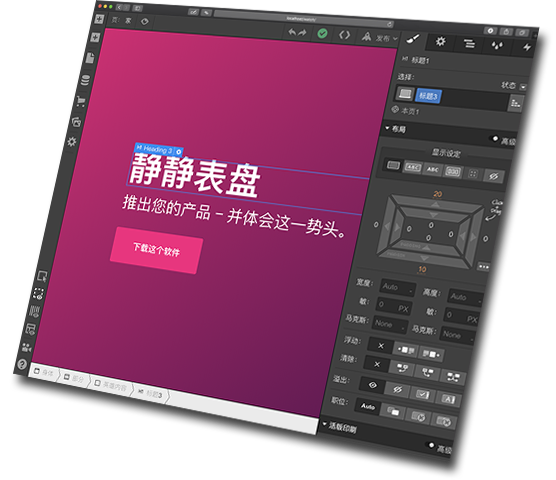Screen dimensions: 556x480
Task: Toggle the 布局 advanced switch
Action: (x=494, y=139)
